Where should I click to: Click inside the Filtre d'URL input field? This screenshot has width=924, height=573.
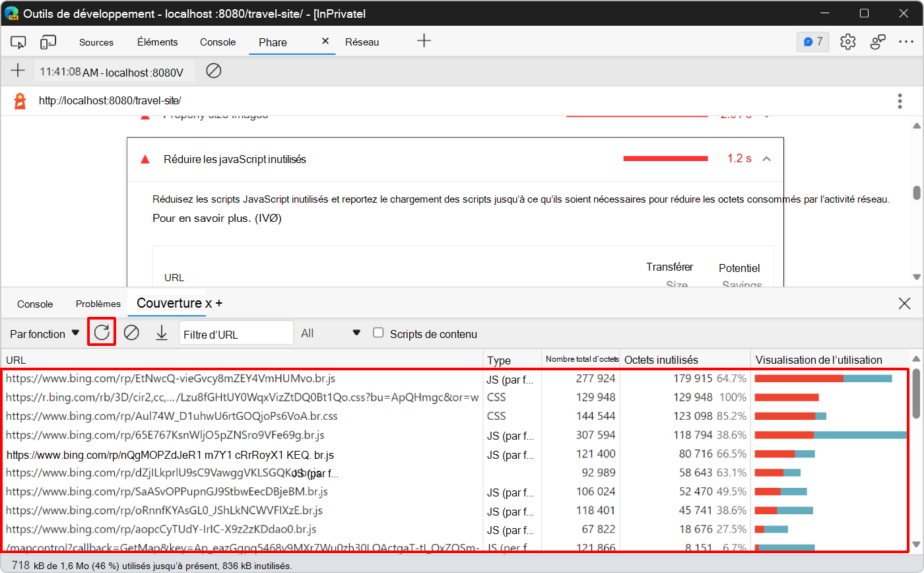236,333
